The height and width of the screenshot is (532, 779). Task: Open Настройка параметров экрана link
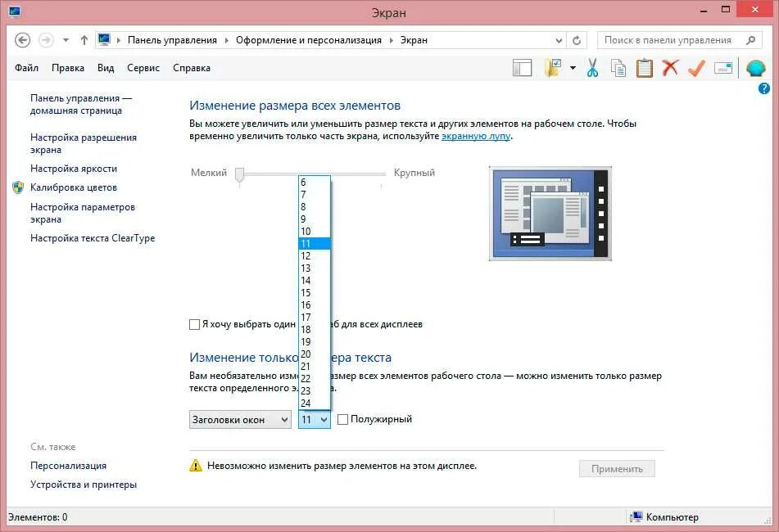click(x=83, y=213)
